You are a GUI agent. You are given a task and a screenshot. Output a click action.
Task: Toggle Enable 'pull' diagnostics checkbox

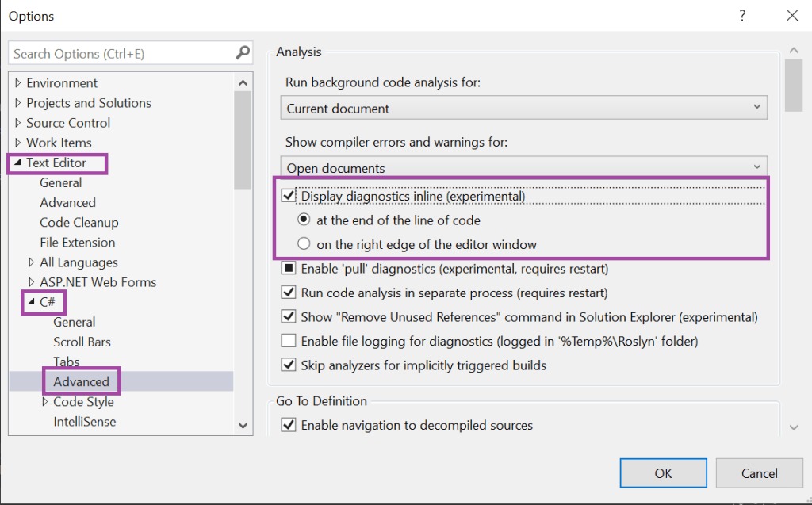tap(289, 268)
